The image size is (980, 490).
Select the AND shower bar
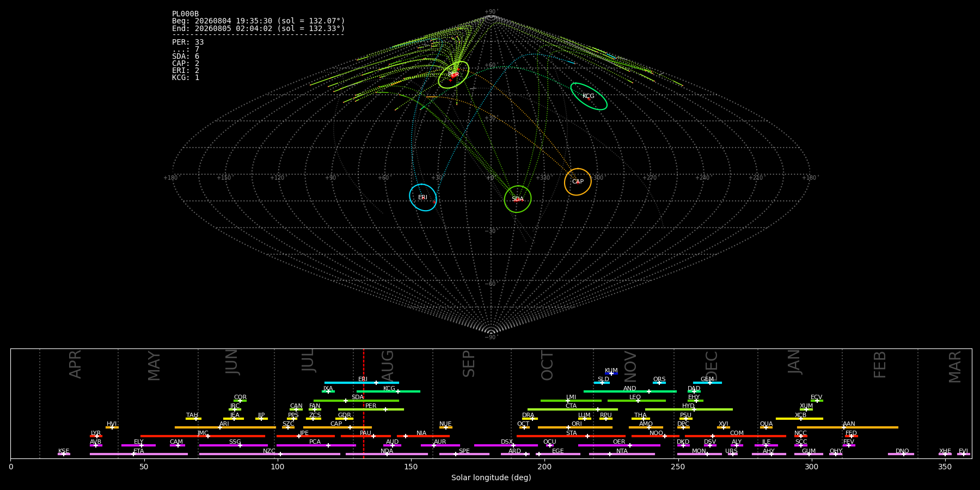(x=630, y=391)
